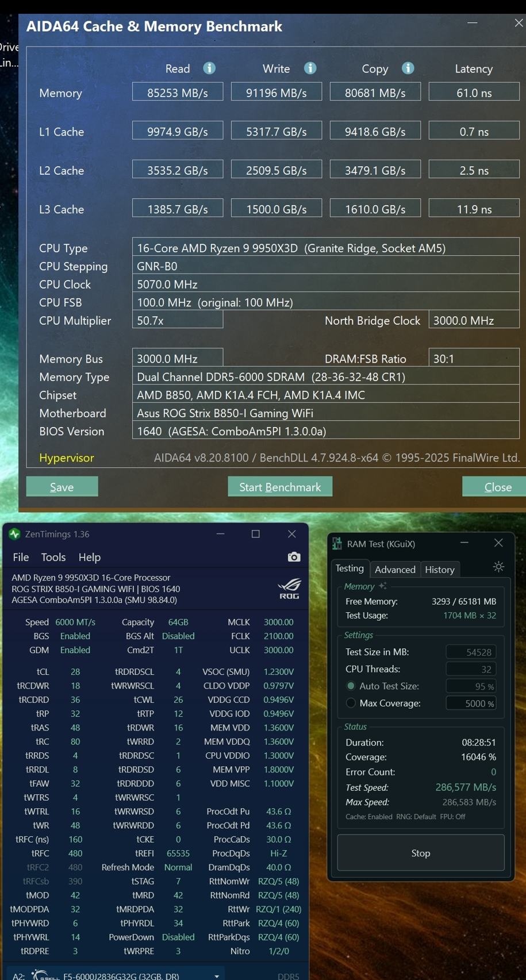Image resolution: width=526 pixels, height=980 pixels.
Task: Click the Max Coverage 5000 % field
Action: [471, 704]
